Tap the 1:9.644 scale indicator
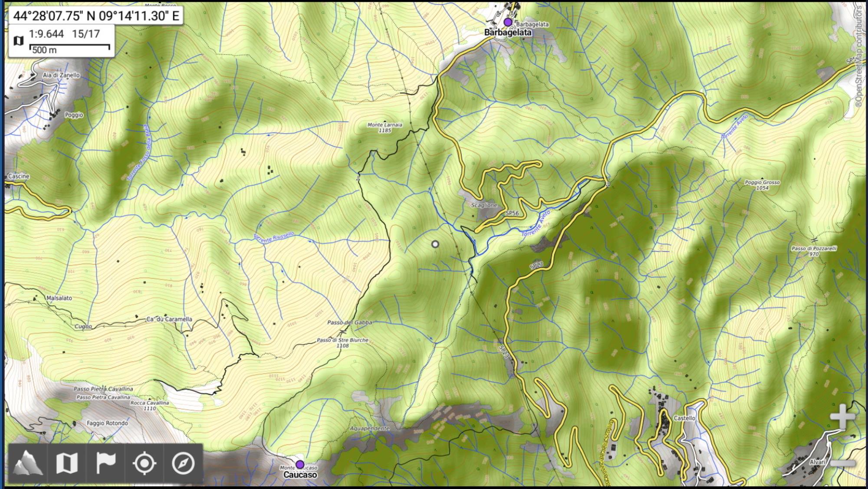 click(x=46, y=34)
